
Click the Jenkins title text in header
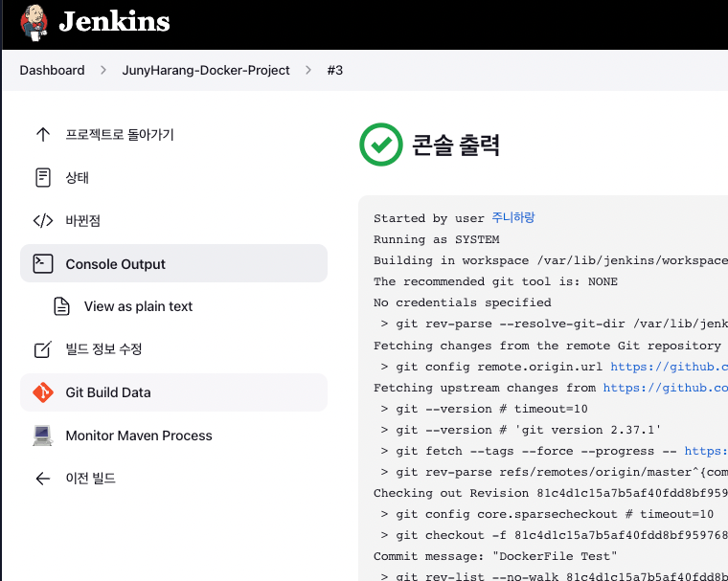point(114,22)
